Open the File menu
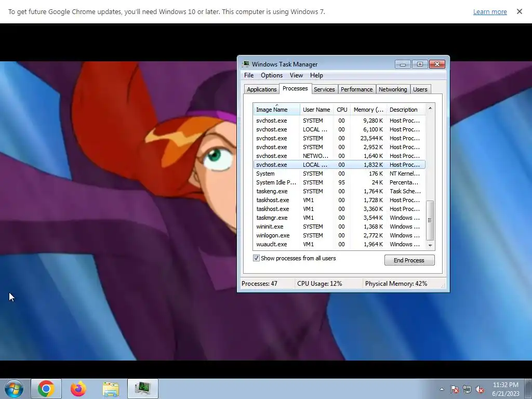This screenshot has height=399, width=532. [x=249, y=75]
